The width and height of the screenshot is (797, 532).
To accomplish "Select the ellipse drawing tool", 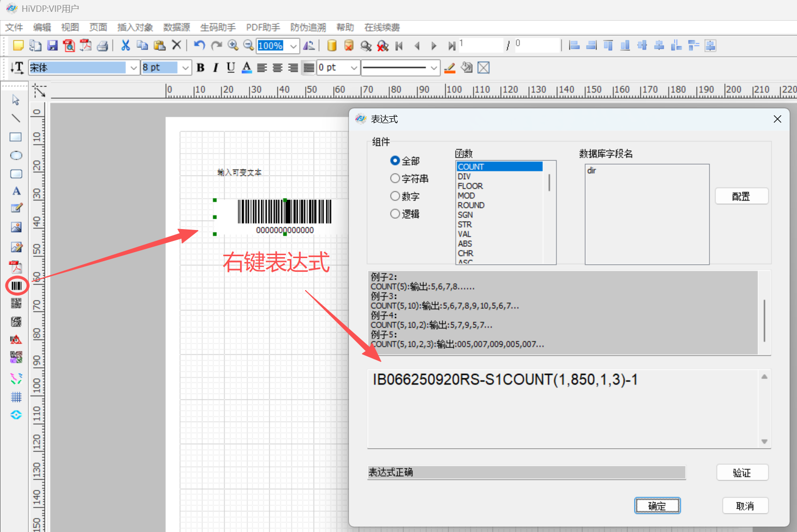I will (16, 156).
